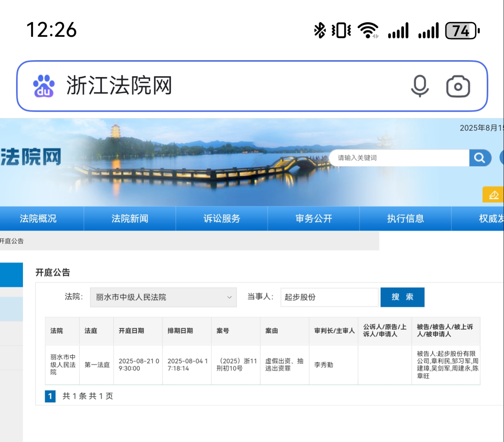Tap the battery indicator in status bar

point(462,31)
